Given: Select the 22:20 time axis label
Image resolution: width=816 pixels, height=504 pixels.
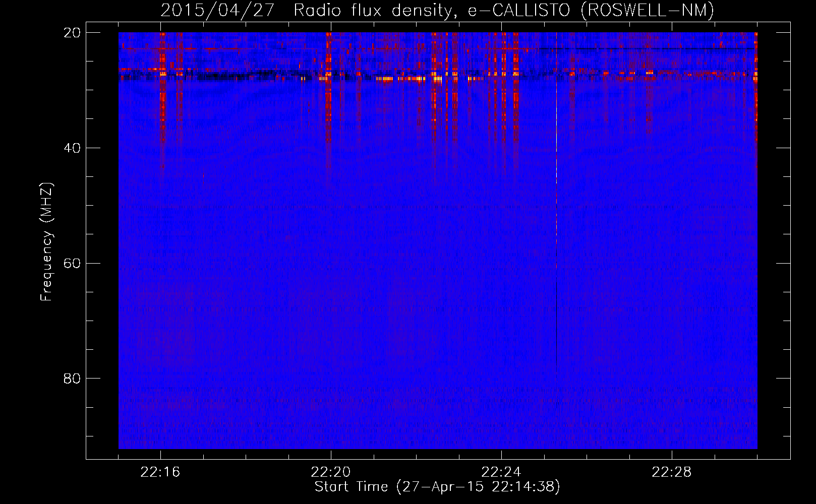Looking at the screenshot, I should tap(331, 472).
